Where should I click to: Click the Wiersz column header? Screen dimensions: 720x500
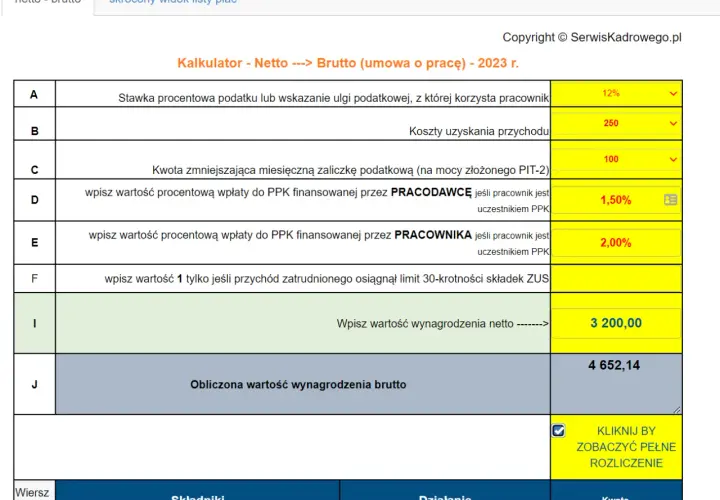32,492
